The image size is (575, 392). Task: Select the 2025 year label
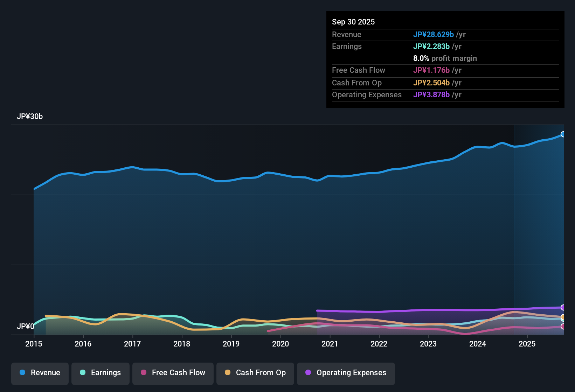[527, 344]
